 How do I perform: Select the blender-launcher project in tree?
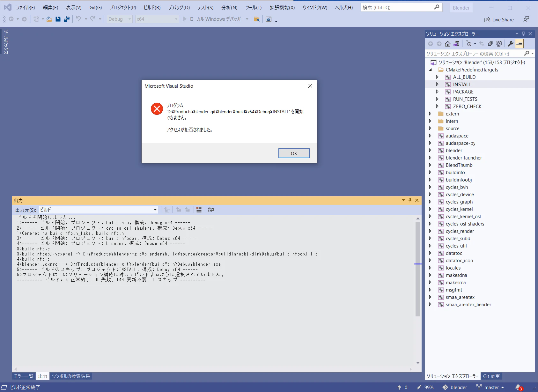coord(463,158)
